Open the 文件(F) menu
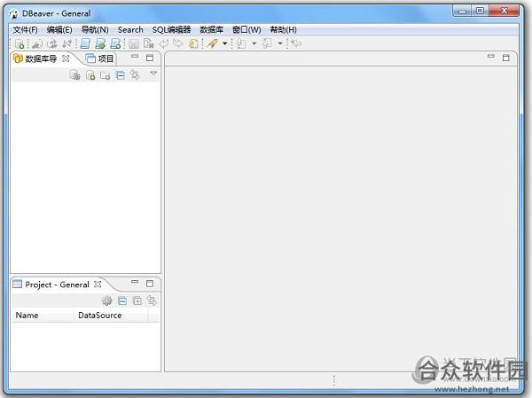 (x=26, y=30)
